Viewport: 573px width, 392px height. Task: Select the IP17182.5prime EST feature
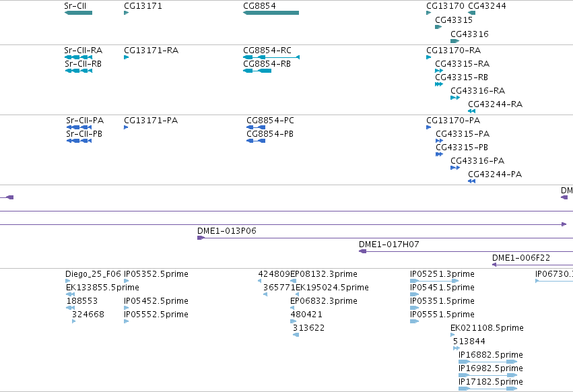pyautogui.click(x=488, y=389)
